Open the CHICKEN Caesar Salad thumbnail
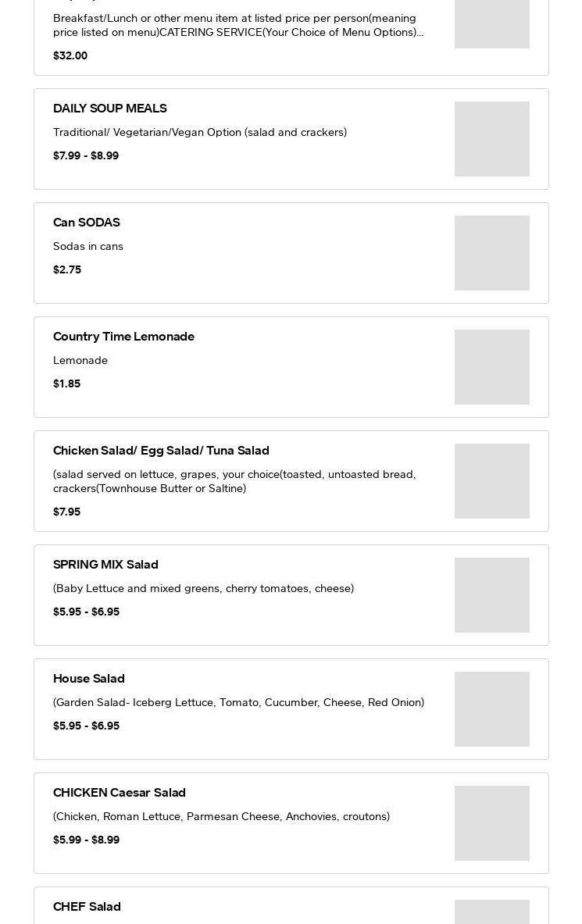 (491, 823)
